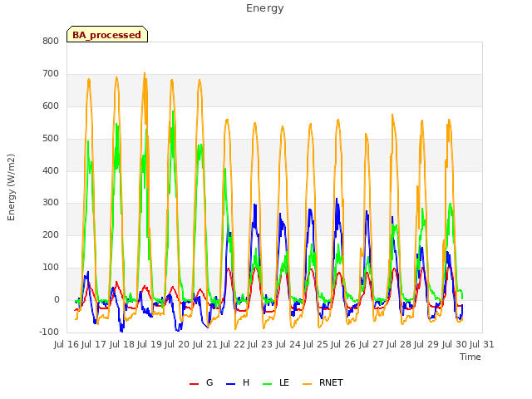
Task: Click the 700 y-axis tick value
Action: tap(51, 74)
